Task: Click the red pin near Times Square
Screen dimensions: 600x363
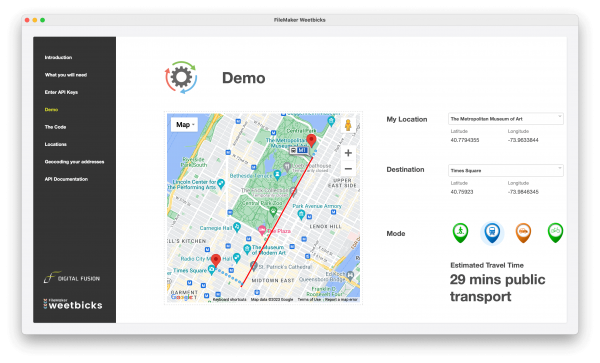Action: [x=216, y=260]
